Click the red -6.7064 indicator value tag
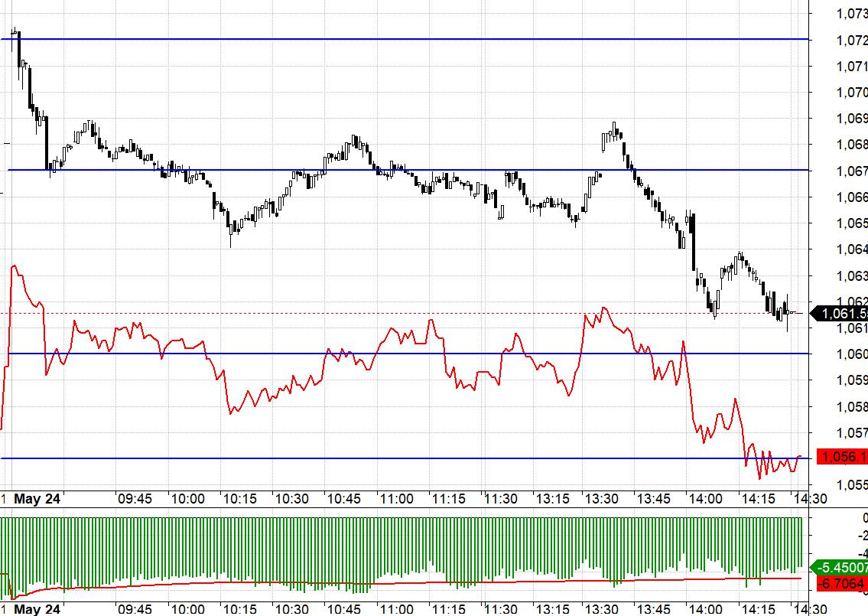Viewport: 868px width, 616px height. (x=842, y=583)
